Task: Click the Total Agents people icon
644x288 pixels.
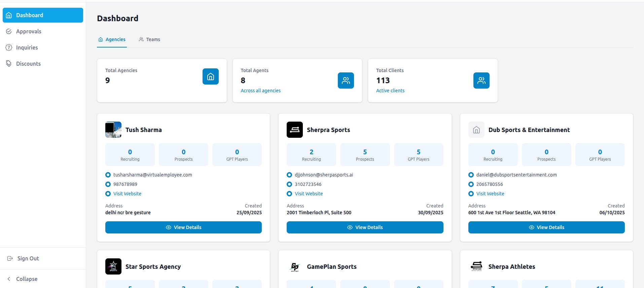Action: tap(346, 81)
